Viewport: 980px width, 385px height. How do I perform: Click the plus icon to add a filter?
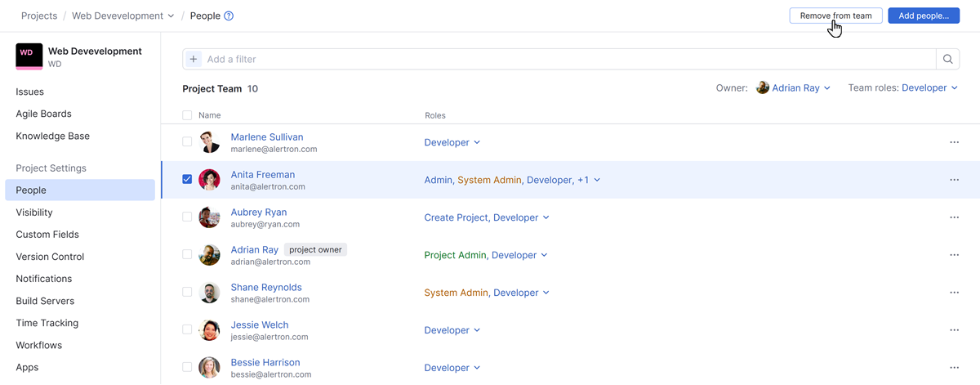pyautogui.click(x=194, y=59)
